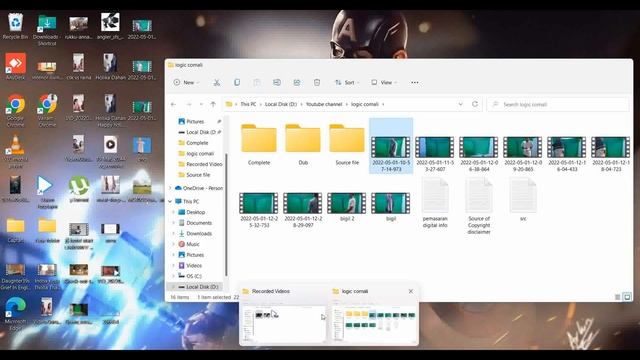Open the recent locations dropdown beside Forward
The height and width of the screenshot is (360, 640).
click(x=201, y=104)
